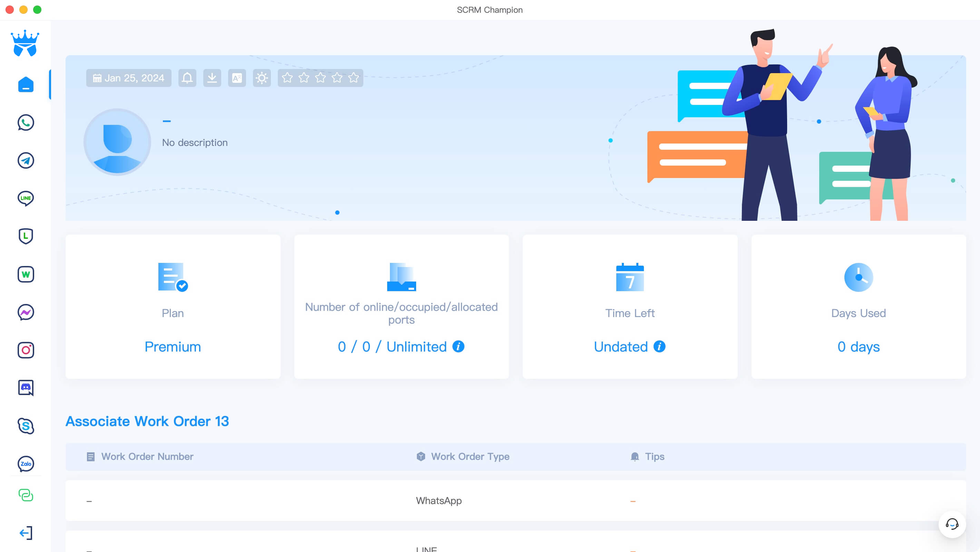Open the Jan 25, 2024 date picker
This screenshot has width=980, height=552.
click(x=129, y=78)
